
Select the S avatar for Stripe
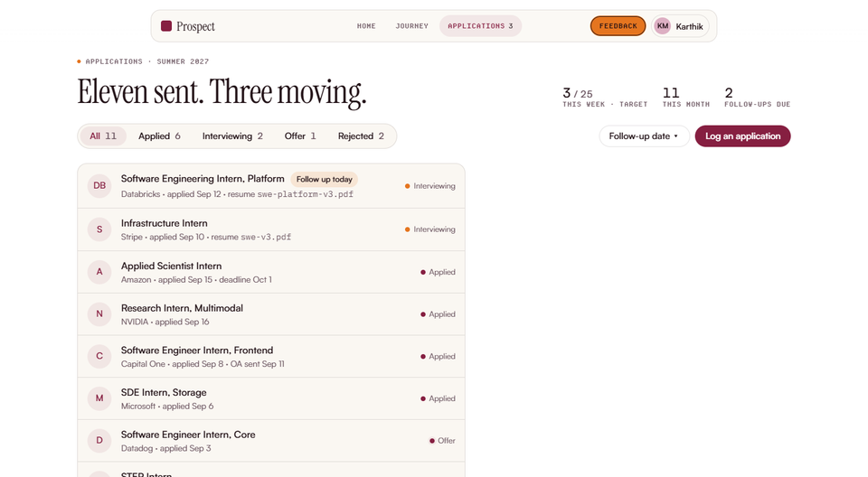tap(99, 229)
